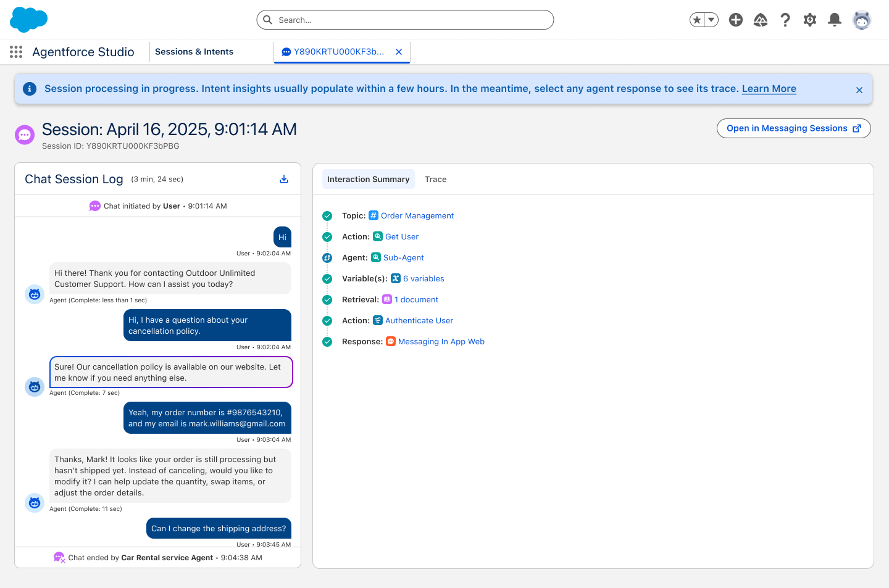889x588 pixels.
Task: Download the Chat Session Log
Action: (x=284, y=179)
